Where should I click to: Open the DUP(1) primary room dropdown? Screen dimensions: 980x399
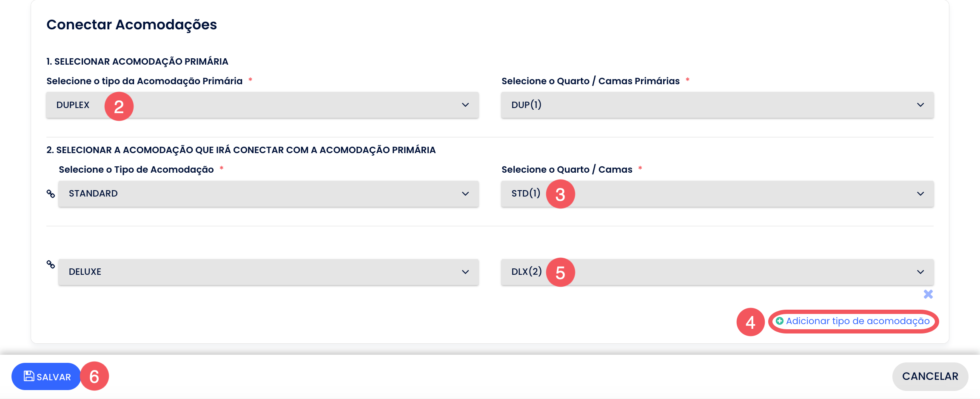pyautogui.click(x=718, y=105)
